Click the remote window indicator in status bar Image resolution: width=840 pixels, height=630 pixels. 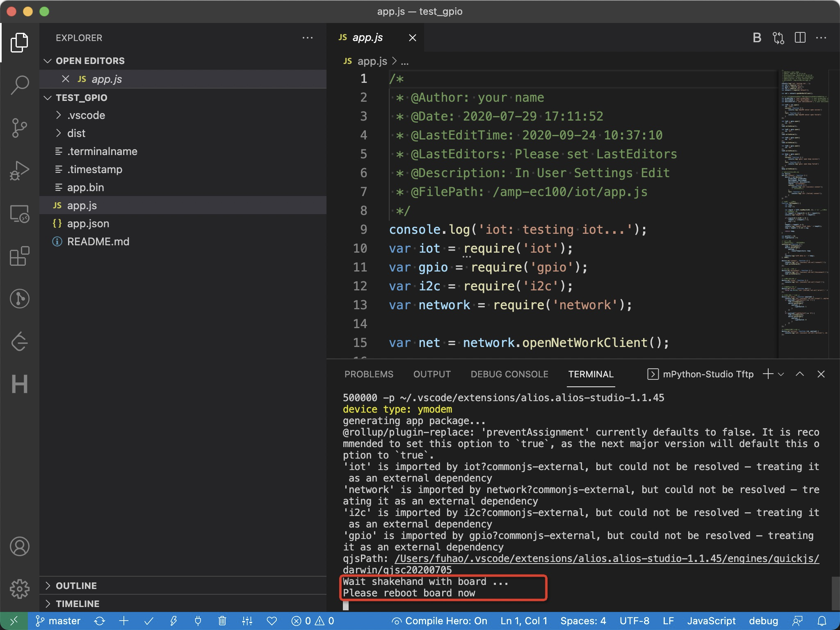coord(14,621)
